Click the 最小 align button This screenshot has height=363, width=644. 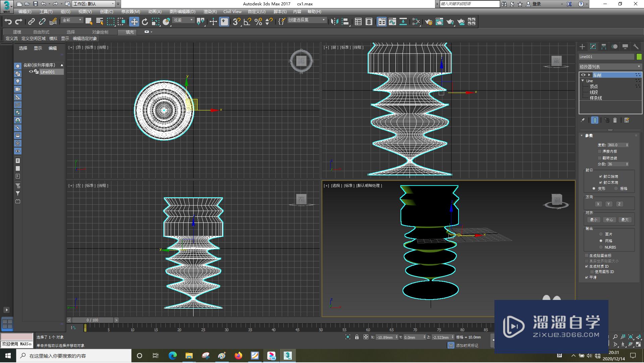[x=594, y=220]
